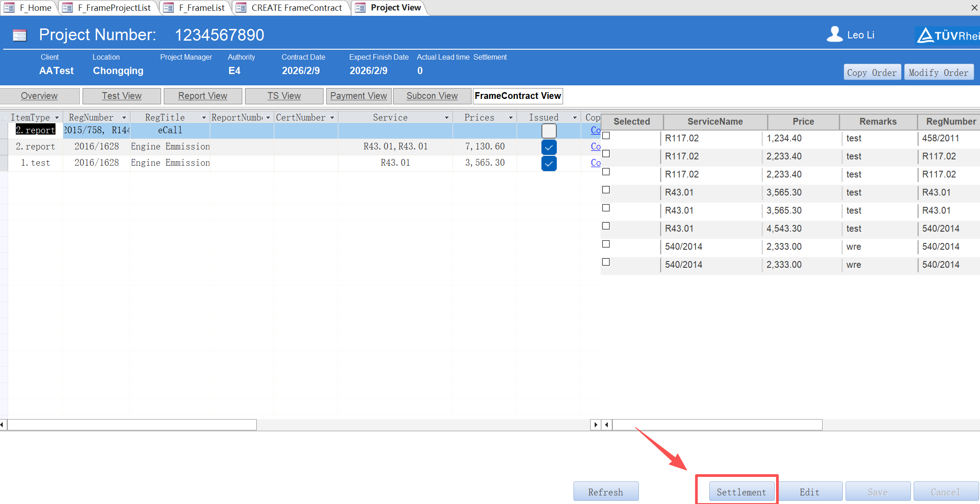Viewport: 980px width, 504px height.
Task: Click the left grid horizontal scrollbar thumb
Action: pyautogui.click(x=132, y=425)
